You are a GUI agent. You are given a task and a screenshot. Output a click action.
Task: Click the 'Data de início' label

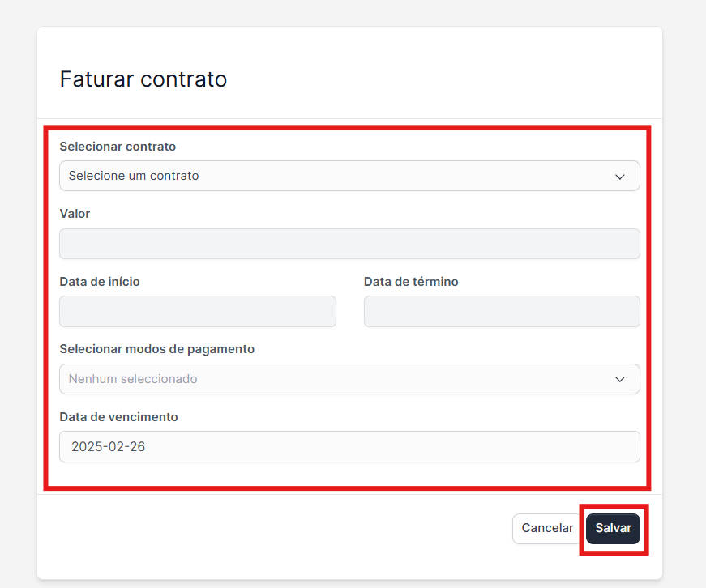[x=100, y=282]
